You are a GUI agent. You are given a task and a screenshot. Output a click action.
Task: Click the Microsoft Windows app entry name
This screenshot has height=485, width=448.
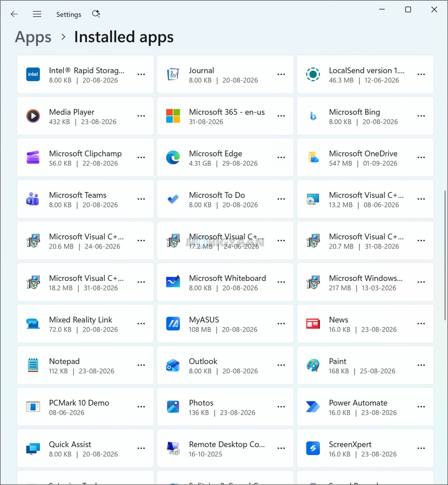(x=366, y=278)
